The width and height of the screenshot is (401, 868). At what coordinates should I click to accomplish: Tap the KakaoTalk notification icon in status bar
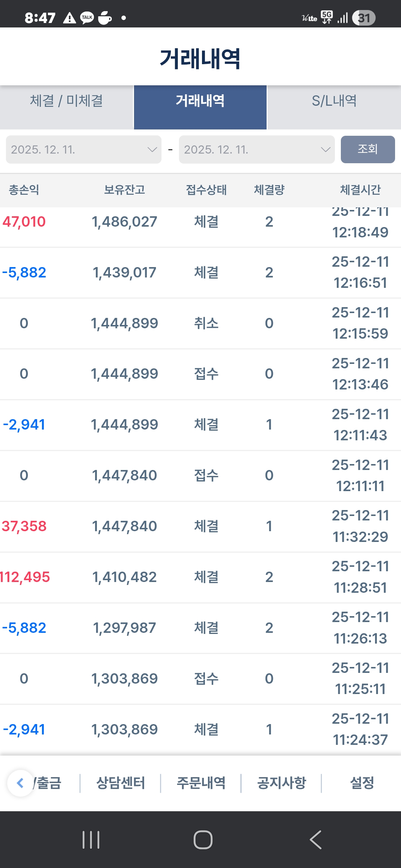click(x=87, y=17)
